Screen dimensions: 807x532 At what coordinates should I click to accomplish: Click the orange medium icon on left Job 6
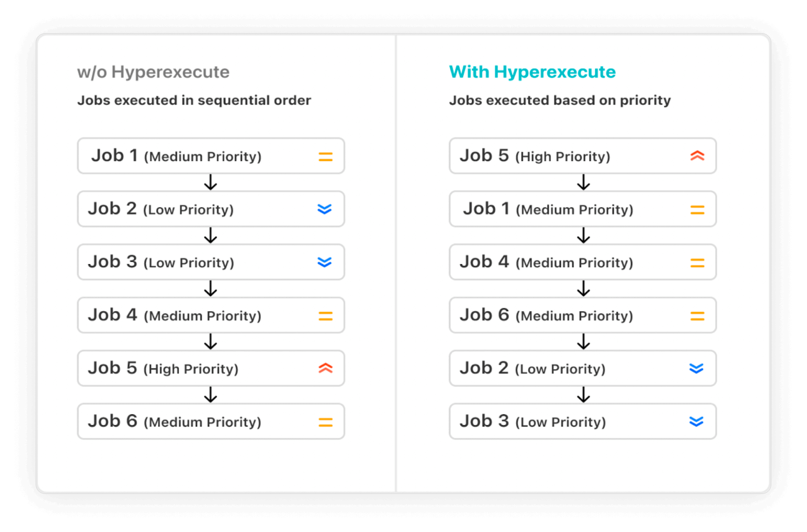pos(325,422)
